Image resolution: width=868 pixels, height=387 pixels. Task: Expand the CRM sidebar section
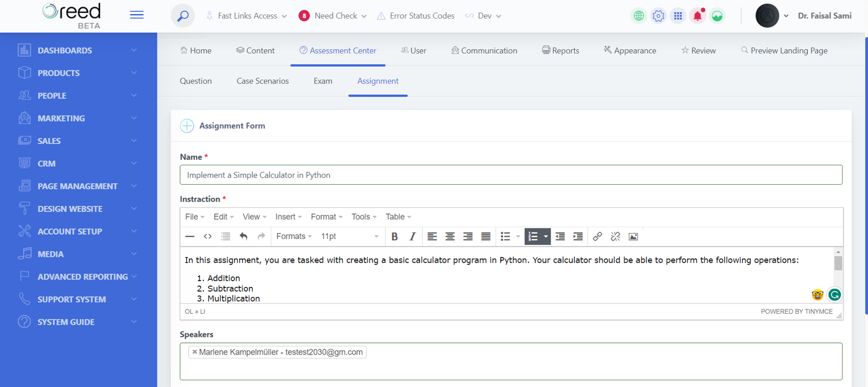click(79, 163)
